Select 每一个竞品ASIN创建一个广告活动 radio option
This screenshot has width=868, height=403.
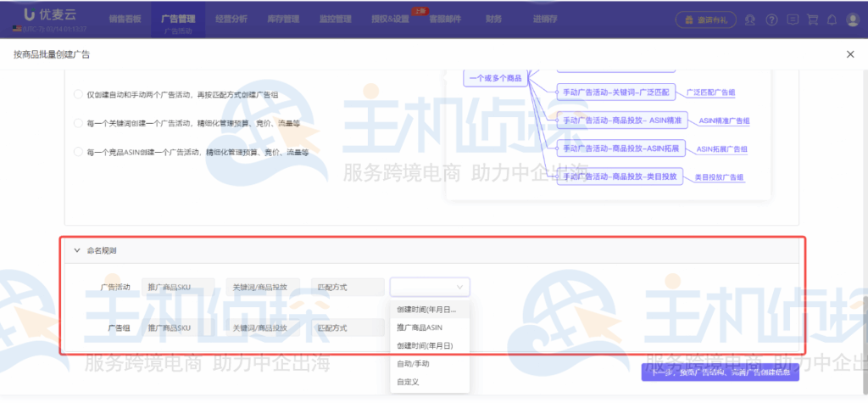(x=79, y=151)
